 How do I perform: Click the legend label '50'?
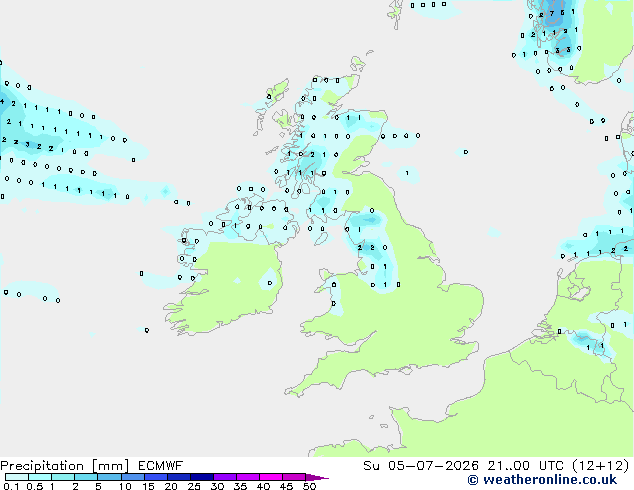coord(310,486)
